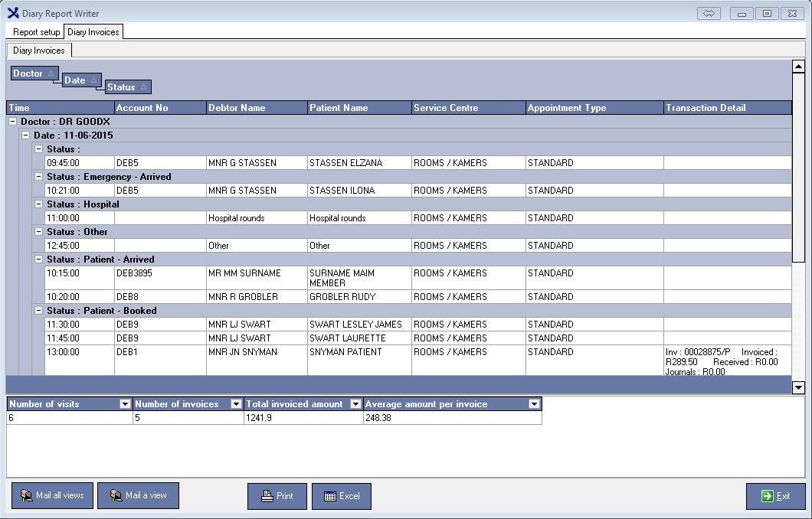Open Total invoiced amount dropdown arrow

tap(355, 404)
